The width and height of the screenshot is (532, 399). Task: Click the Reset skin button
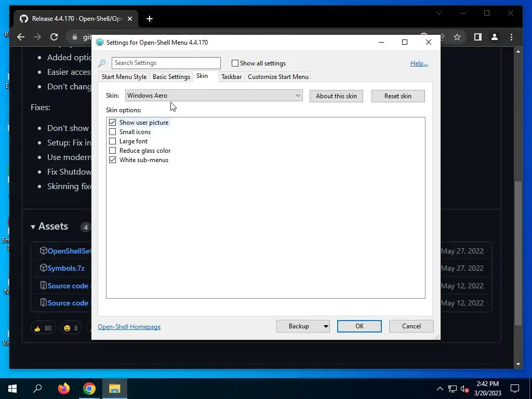pos(398,96)
